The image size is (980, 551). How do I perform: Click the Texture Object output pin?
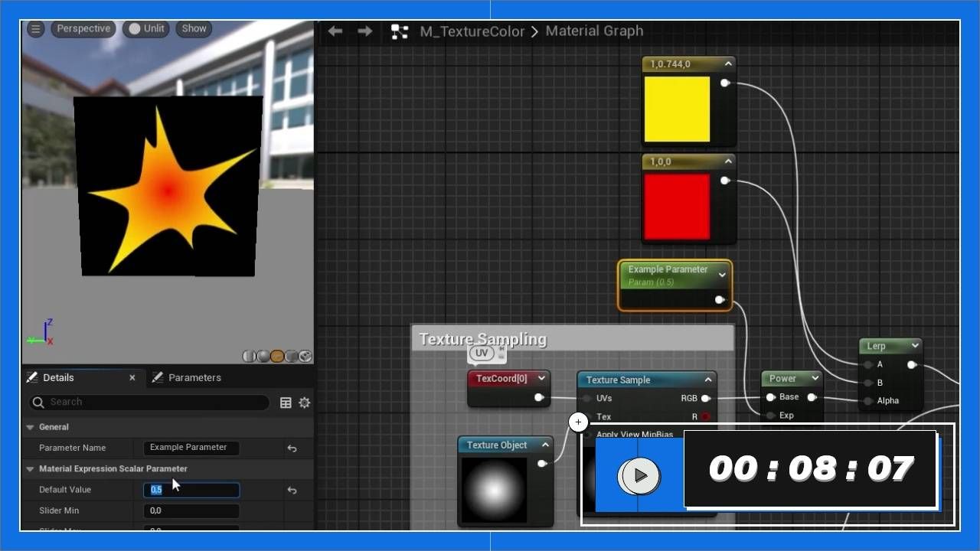pyautogui.click(x=542, y=463)
